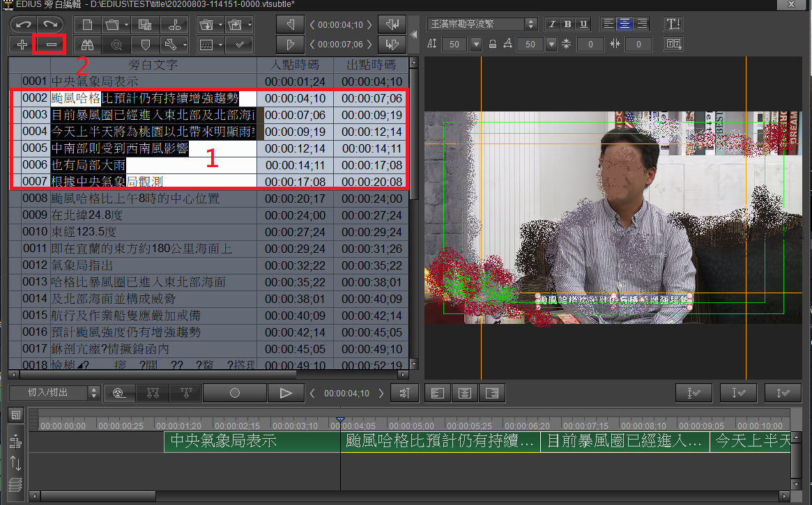The width and height of the screenshot is (812, 505).
Task: Click the font height value field
Action: pyautogui.click(x=454, y=45)
